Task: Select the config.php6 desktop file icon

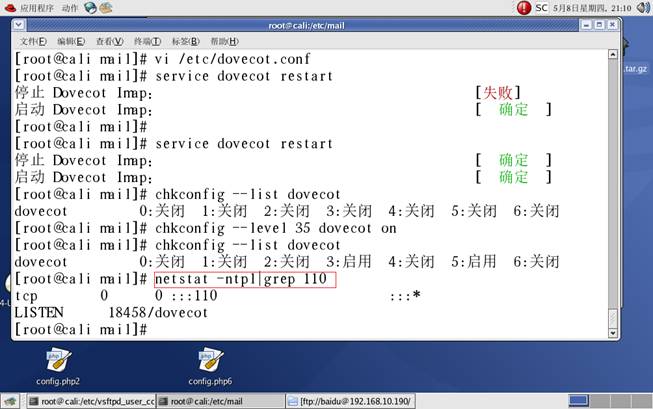Action: [x=210, y=366]
